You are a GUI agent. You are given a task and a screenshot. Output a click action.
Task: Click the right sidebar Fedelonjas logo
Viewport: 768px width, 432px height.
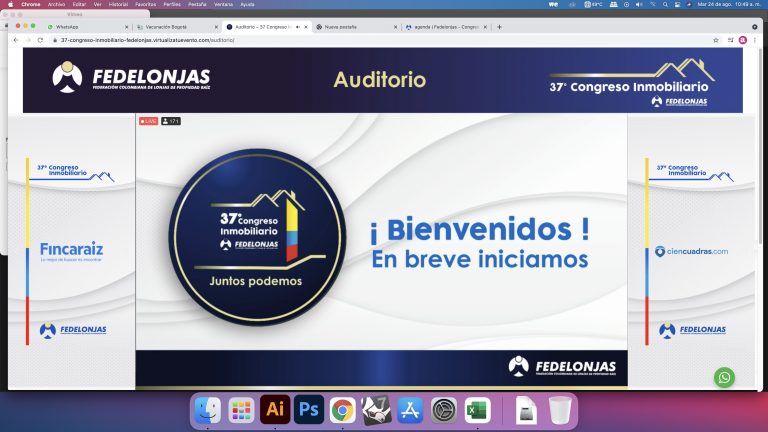pos(693,330)
